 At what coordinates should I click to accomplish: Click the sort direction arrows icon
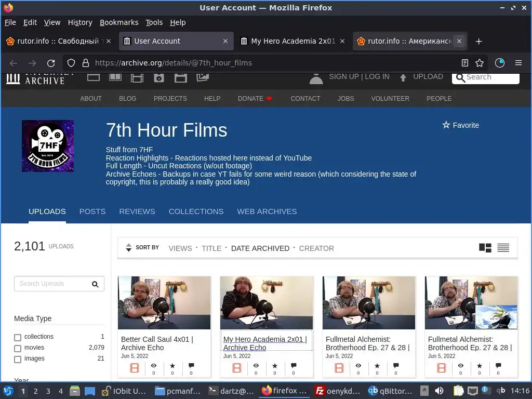[129, 248]
